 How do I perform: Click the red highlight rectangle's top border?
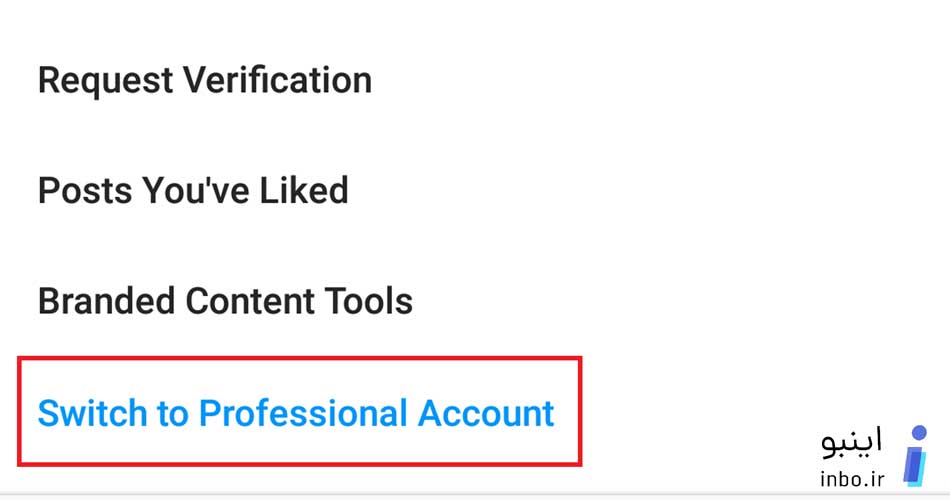300,358
